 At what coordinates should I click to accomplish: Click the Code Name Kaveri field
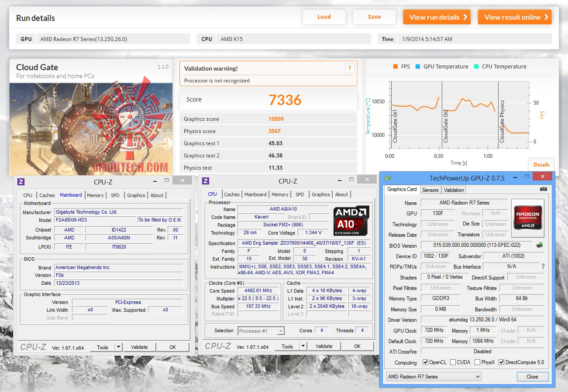262,217
